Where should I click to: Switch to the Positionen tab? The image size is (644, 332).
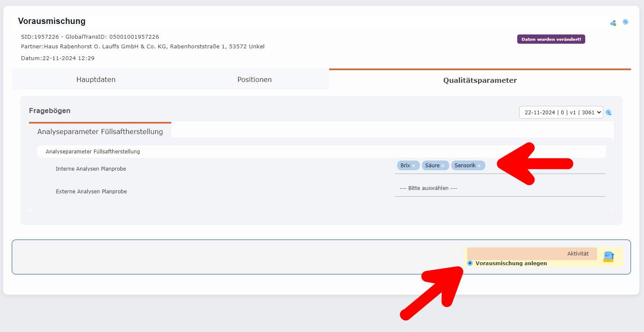254,79
